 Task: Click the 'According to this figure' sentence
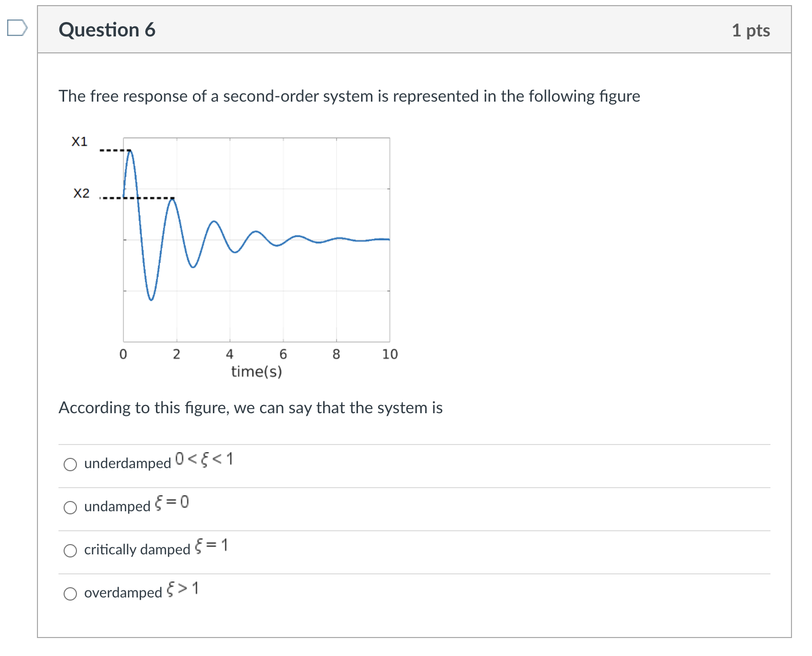pos(250,408)
